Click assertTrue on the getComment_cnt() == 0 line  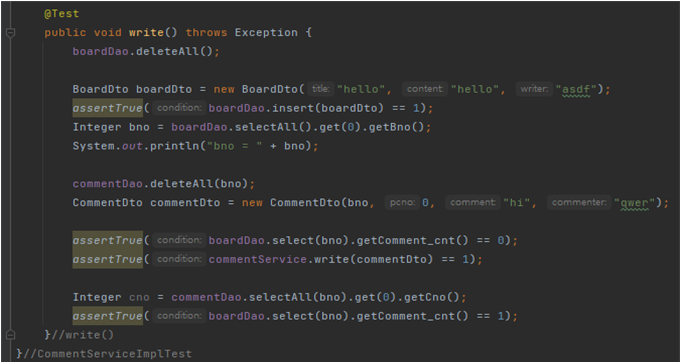[x=107, y=240]
